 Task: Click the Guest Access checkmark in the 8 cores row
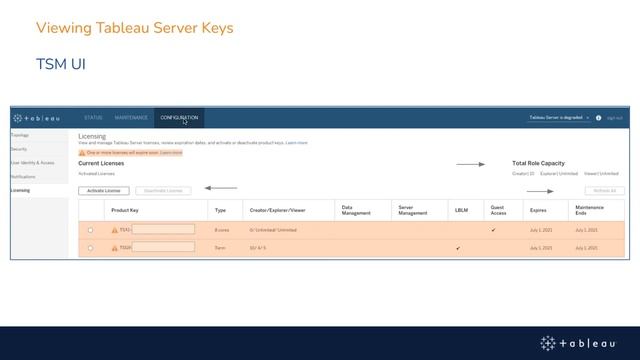pyautogui.click(x=493, y=230)
